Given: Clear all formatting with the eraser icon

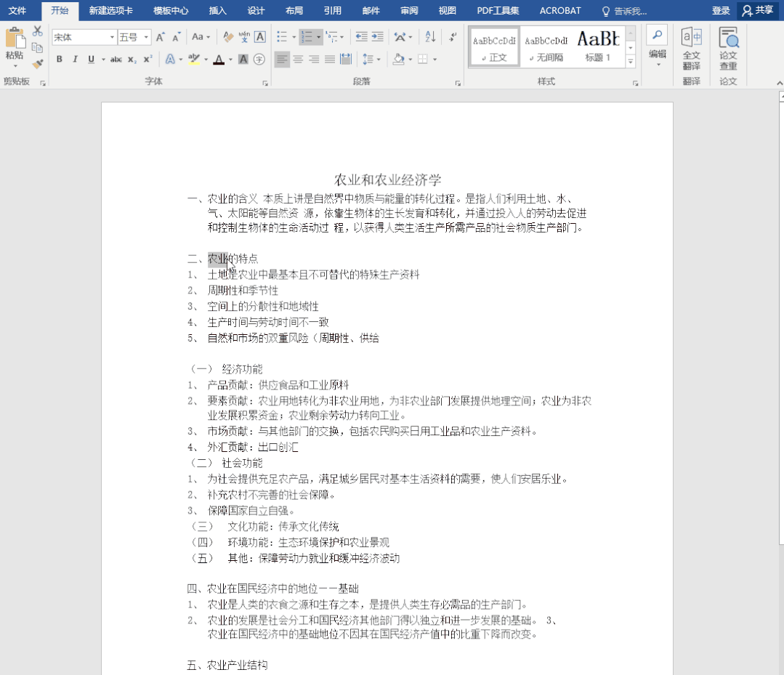Looking at the screenshot, I should [228, 36].
